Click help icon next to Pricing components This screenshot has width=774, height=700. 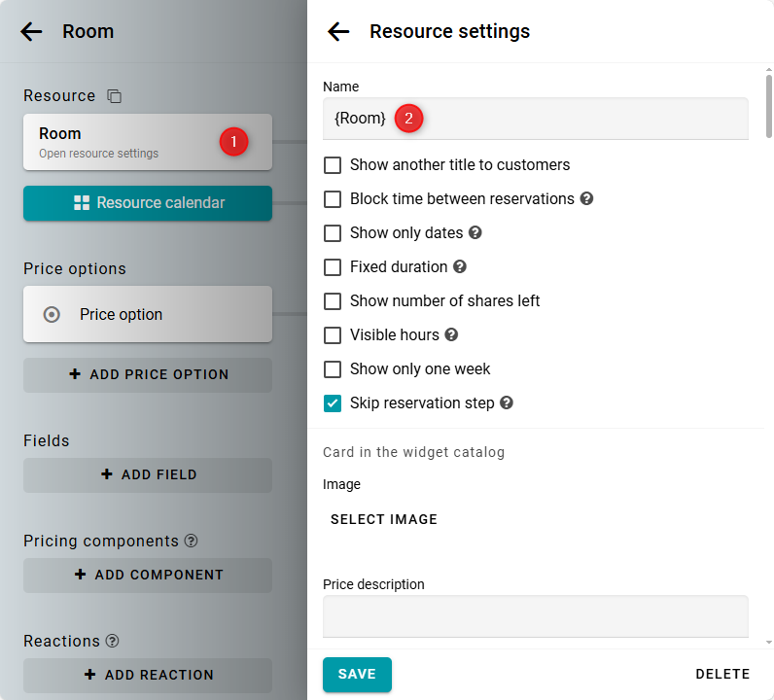point(191,541)
